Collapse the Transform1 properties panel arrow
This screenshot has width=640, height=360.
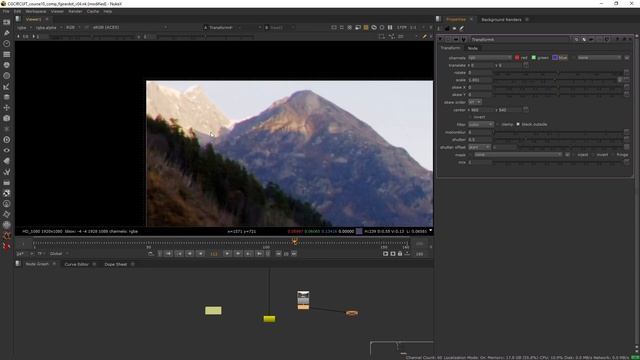(x=441, y=40)
